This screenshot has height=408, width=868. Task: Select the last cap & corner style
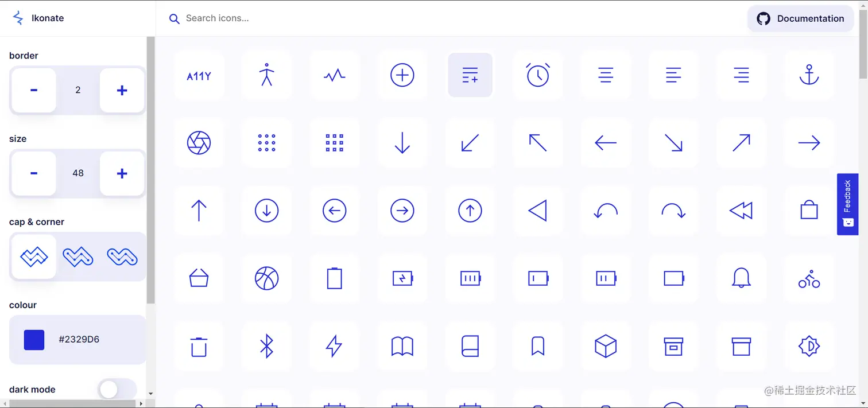click(122, 257)
